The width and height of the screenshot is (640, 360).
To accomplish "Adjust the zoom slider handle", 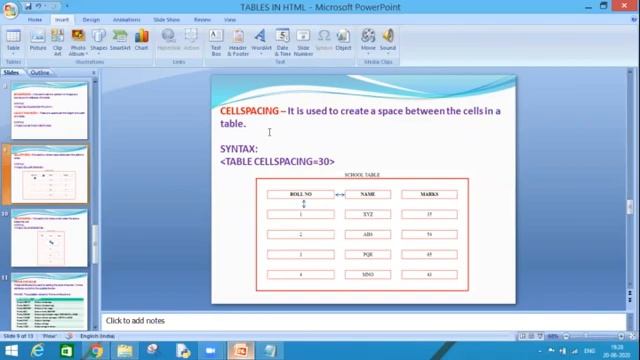I will tap(586, 336).
